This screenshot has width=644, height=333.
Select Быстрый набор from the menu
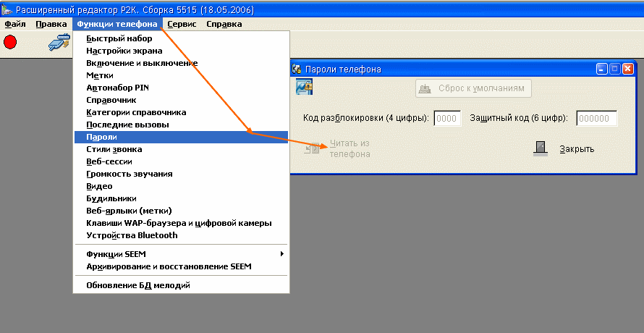[181, 38]
